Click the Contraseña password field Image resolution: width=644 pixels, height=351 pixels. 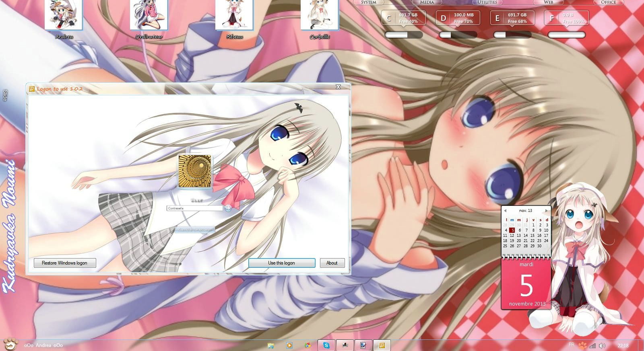coord(194,208)
